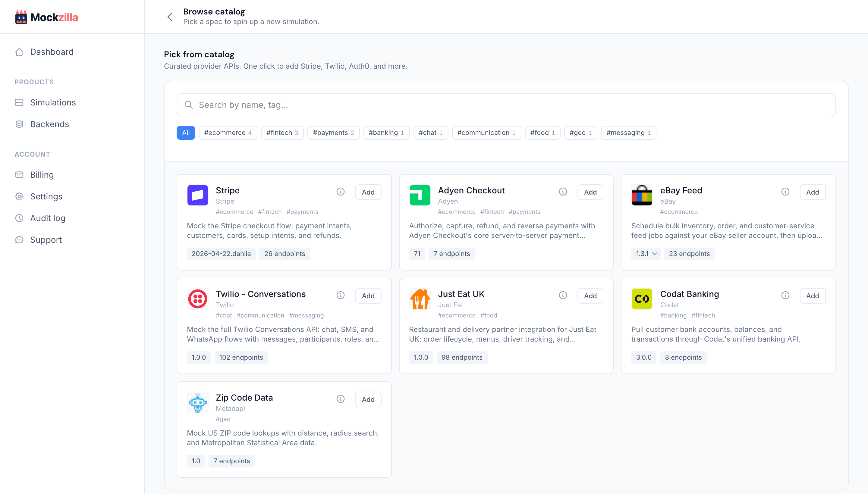Image resolution: width=868 pixels, height=494 pixels.
Task: Click the search magnifier icon
Action: tap(189, 105)
